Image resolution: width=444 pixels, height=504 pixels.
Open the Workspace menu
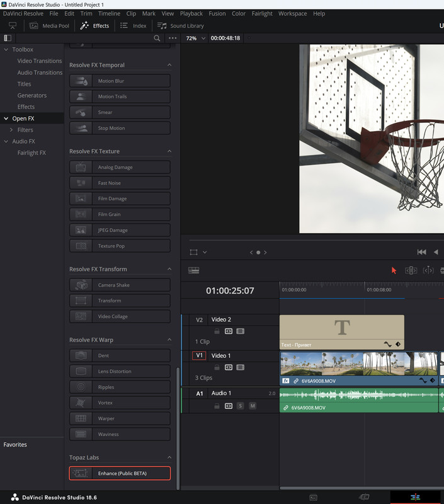292,13
